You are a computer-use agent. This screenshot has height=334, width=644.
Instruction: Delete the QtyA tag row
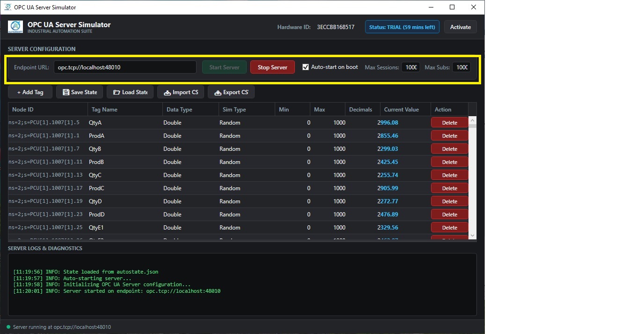point(449,123)
